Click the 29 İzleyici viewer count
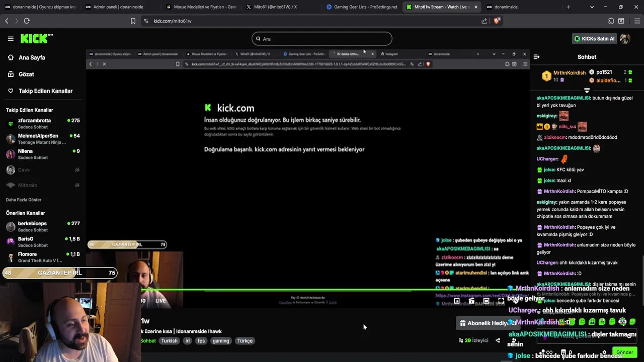The width and height of the screenshot is (644, 362). click(x=473, y=340)
